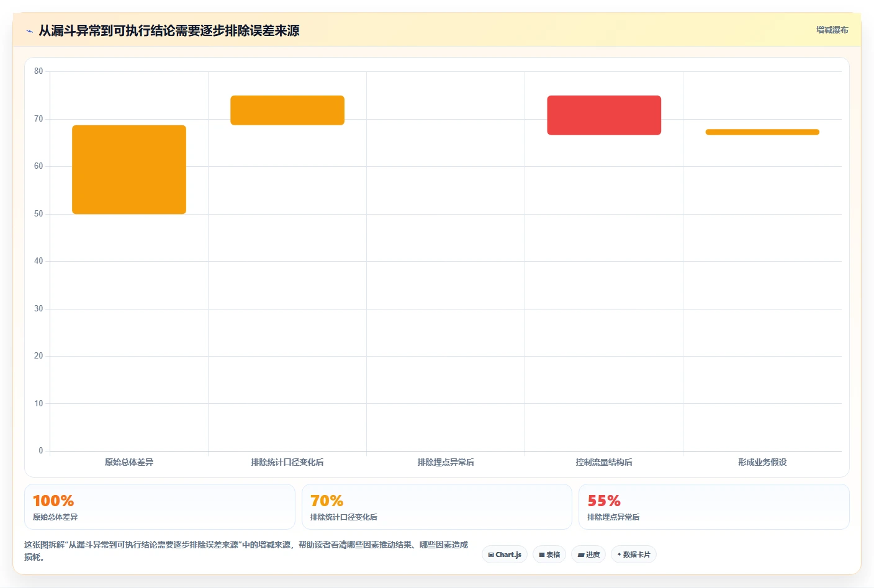Click the x-axis label 排除统计口径变化后
Image resolution: width=874 pixels, height=588 pixels.
coord(287,462)
